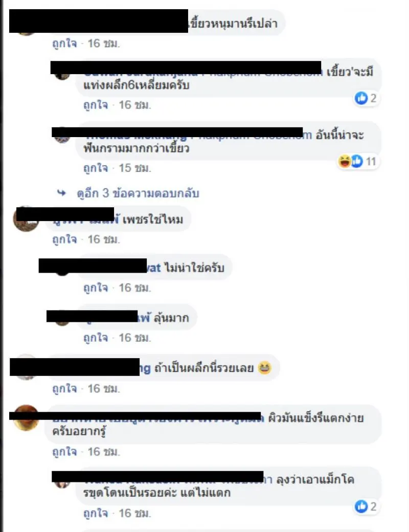This screenshot has width=409, height=532.
Task: Click the grinning emoji in 'ถ้าเป็นผลึกนี่รวยเลย' comment
Action: pos(264,368)
